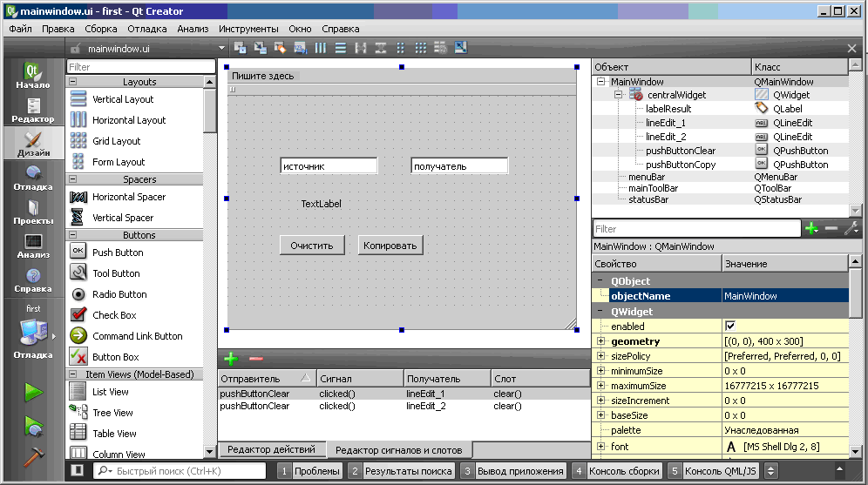Viewport: 868px width, 485px height.
Task: Open first project target selector
Action: pos(33,333)
